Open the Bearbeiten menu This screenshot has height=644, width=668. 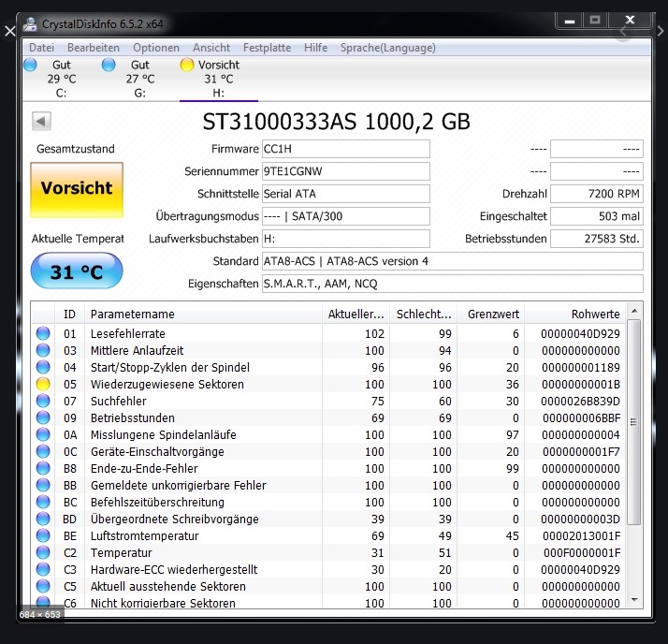(x=94, y=48)
